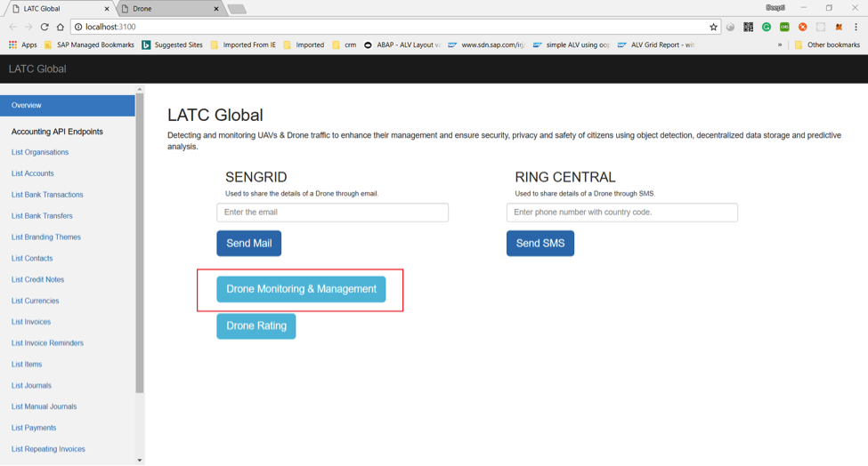Open List Invoices endpoint

click(31, 322)
